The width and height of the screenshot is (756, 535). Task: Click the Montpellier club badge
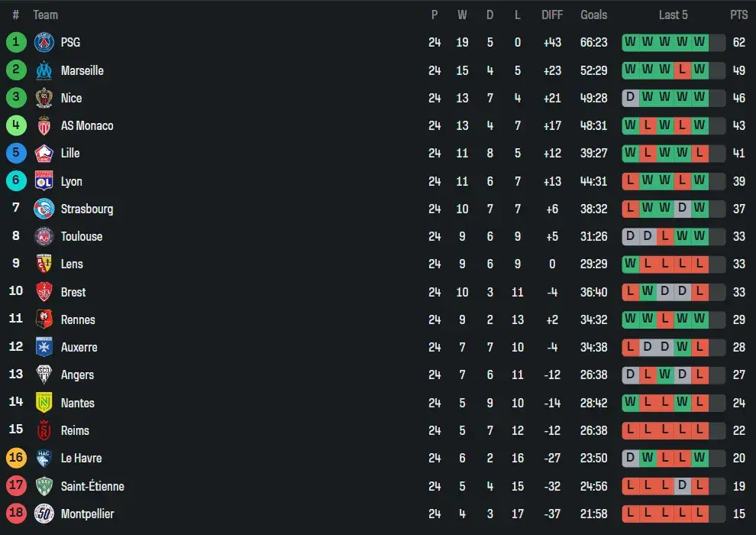point(44,514)
